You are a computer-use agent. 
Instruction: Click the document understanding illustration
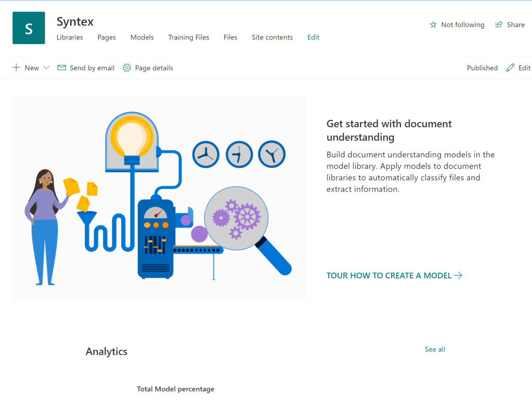(159, 198)
